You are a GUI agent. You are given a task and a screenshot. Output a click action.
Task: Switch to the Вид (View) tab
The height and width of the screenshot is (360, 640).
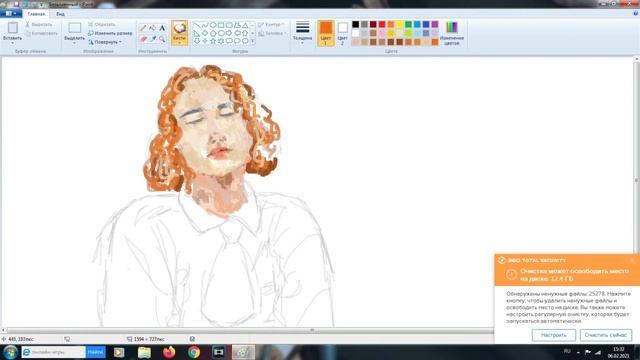click(x=60, y=14)
